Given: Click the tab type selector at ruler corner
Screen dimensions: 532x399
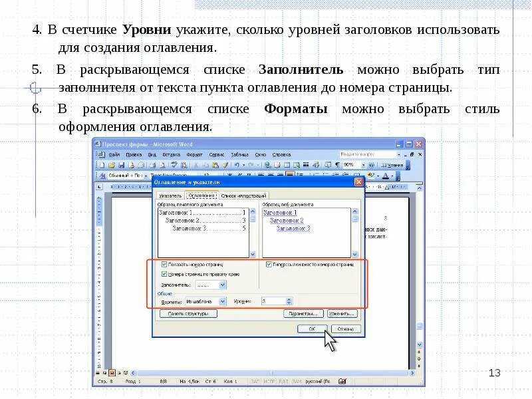Looking at the screenshot, I should click(x=99, y=187).
